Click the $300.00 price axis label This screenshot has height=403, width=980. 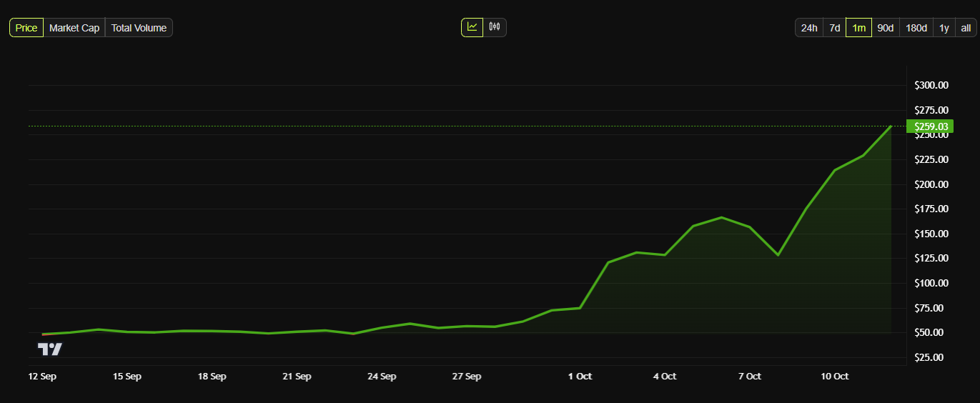coord(931,86)
